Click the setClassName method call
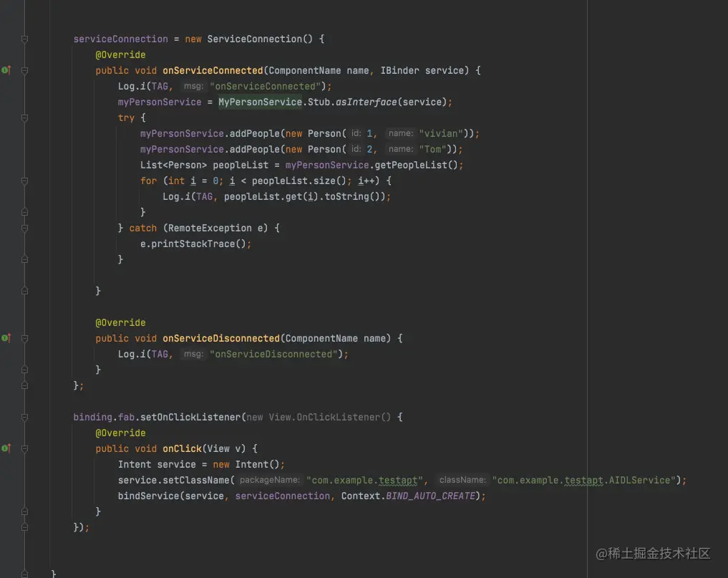The image size is (728, 578). (196, 480)
